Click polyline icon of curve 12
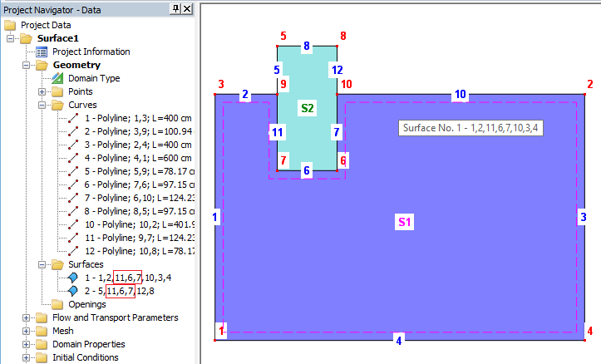Screen dimensions: 601x364 (x=73, y=251)
